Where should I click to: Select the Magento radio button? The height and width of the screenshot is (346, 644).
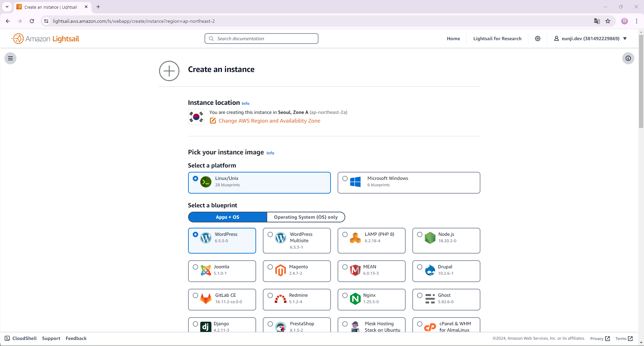tap(270, 267)
